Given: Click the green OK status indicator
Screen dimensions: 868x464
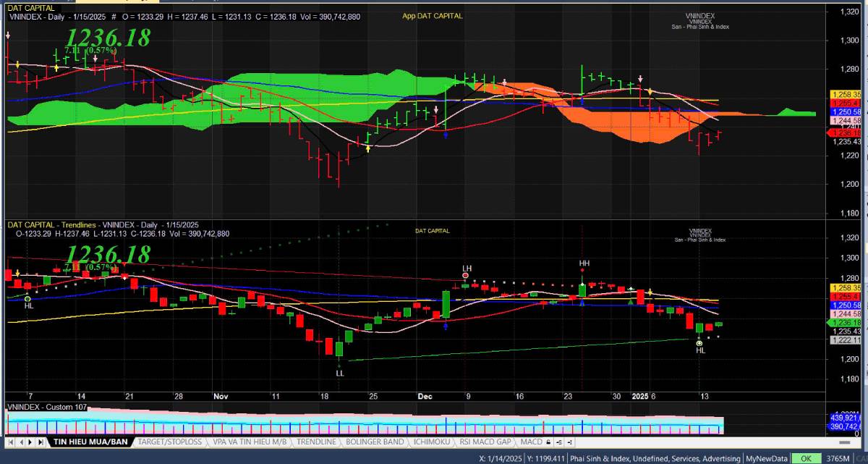Looking at the screenshot, I should (805, 458).
